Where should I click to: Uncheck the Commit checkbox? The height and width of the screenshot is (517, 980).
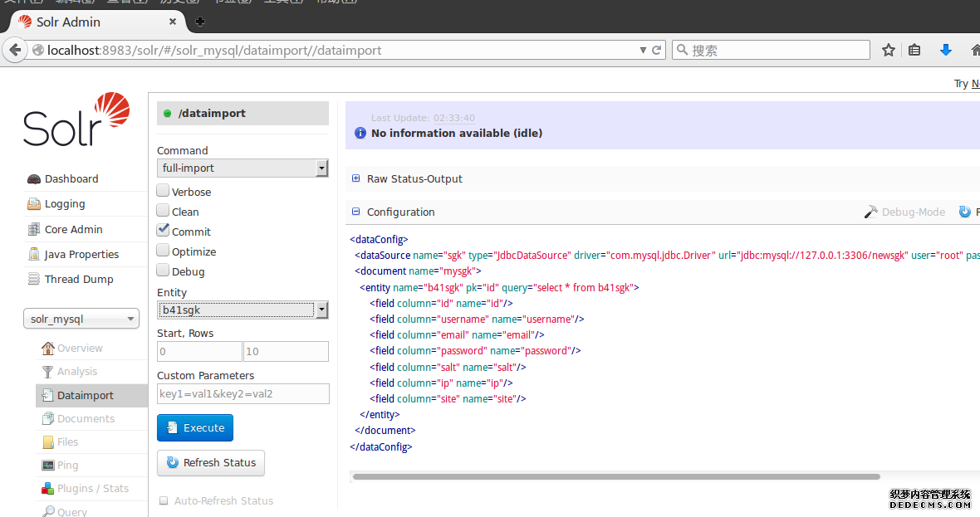[x=164, y=231]
